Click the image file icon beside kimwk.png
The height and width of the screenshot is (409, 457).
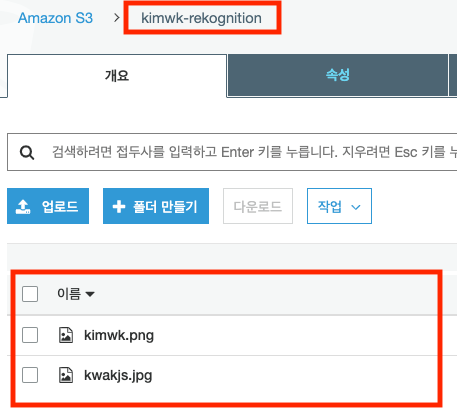click(66, 335)
